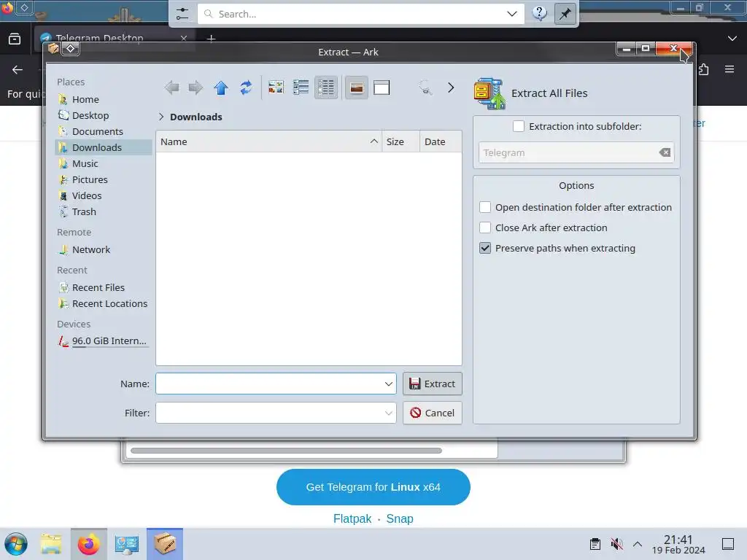Open Firefox hamburger menu

click(x=729, y=69)
